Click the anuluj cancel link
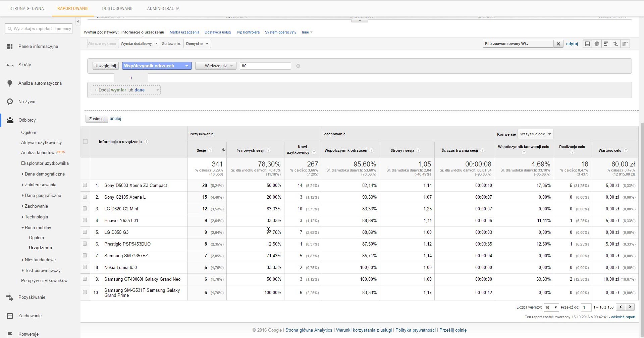Screen dimensions: 644x338 pyautogui.click(x=115, y=118)
